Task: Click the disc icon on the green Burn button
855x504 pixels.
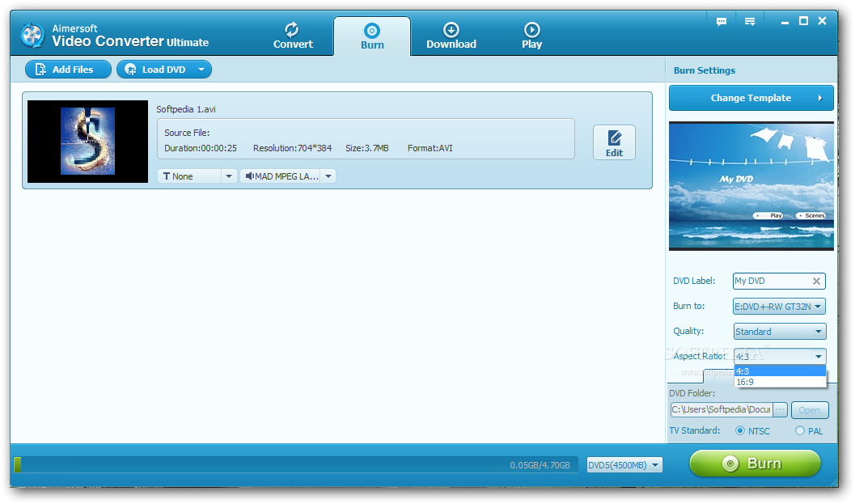Action: click(x=730, y=464)
